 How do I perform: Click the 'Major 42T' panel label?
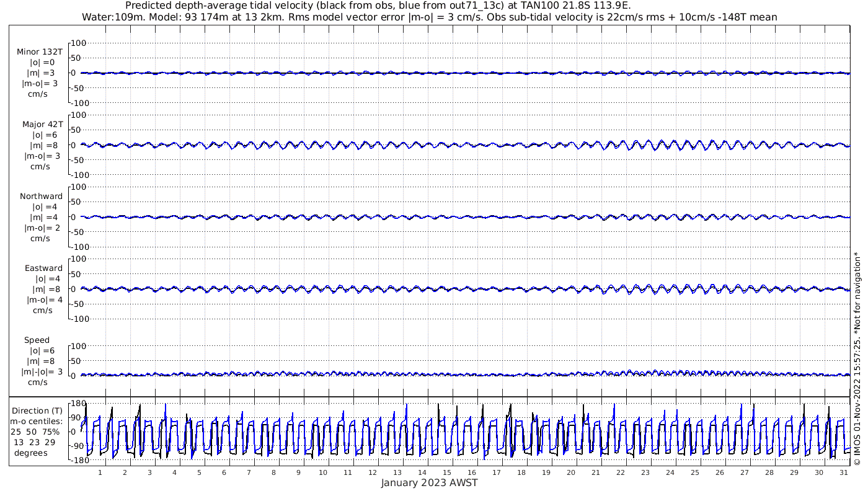pos(43,125)
